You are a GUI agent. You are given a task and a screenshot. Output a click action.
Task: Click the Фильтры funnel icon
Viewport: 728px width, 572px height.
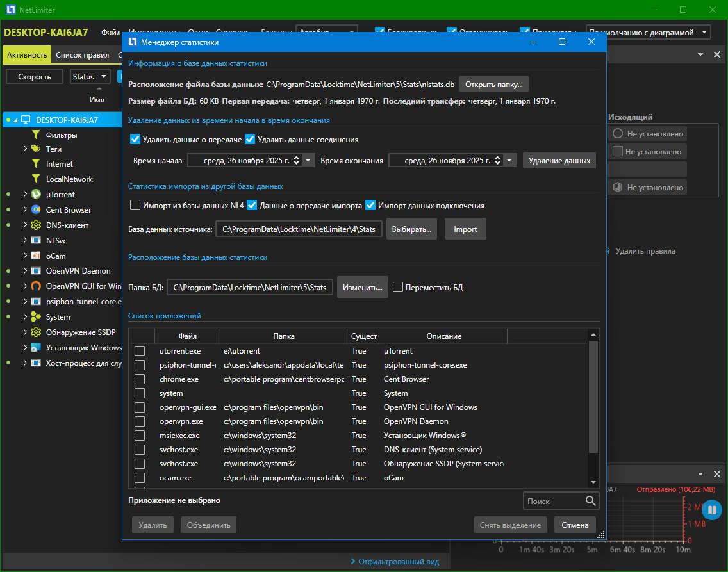click(x=36, y=135)
